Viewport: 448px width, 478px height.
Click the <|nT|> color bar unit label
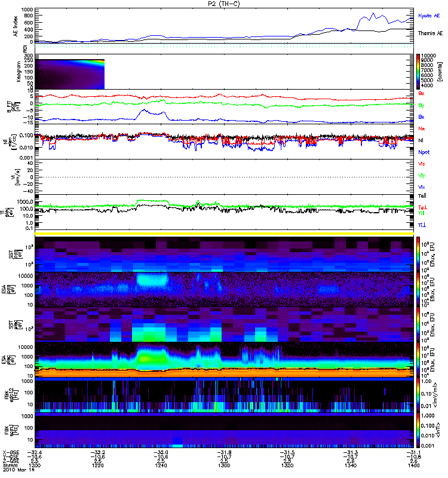pos(437,430)
